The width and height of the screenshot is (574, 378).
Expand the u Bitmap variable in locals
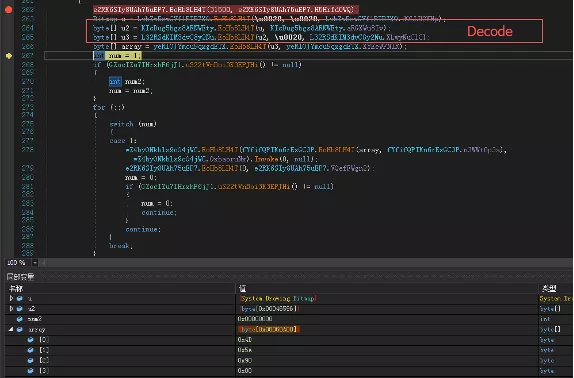click(x=11, y=298)
